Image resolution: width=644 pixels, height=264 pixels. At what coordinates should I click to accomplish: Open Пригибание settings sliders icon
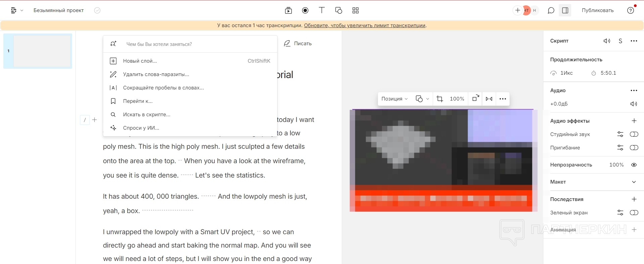click(x=620, y=148)
